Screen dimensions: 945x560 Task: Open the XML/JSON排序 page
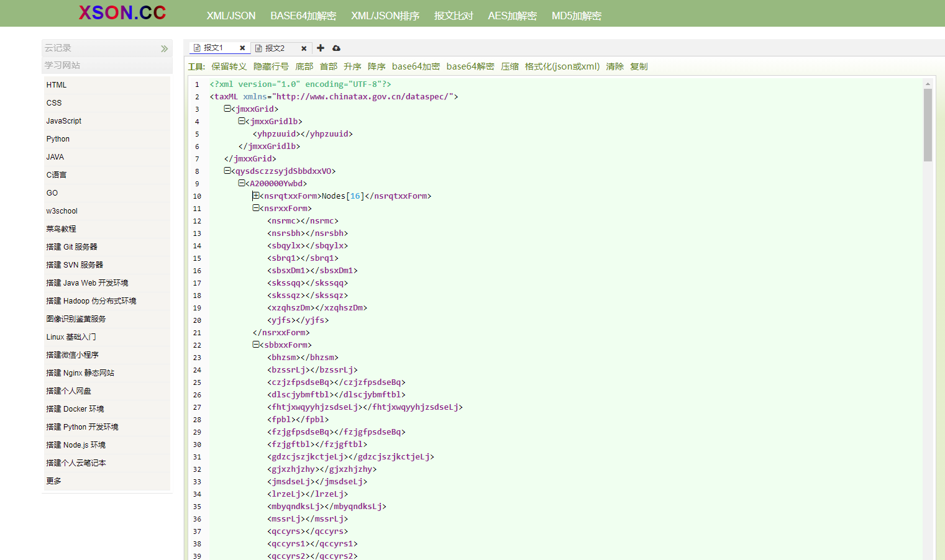click(385, 16)
